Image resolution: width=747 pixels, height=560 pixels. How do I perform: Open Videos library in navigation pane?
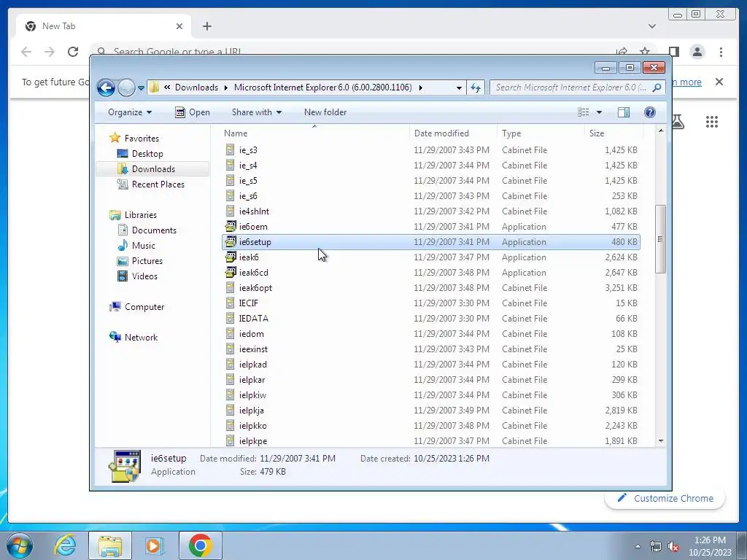144,276
